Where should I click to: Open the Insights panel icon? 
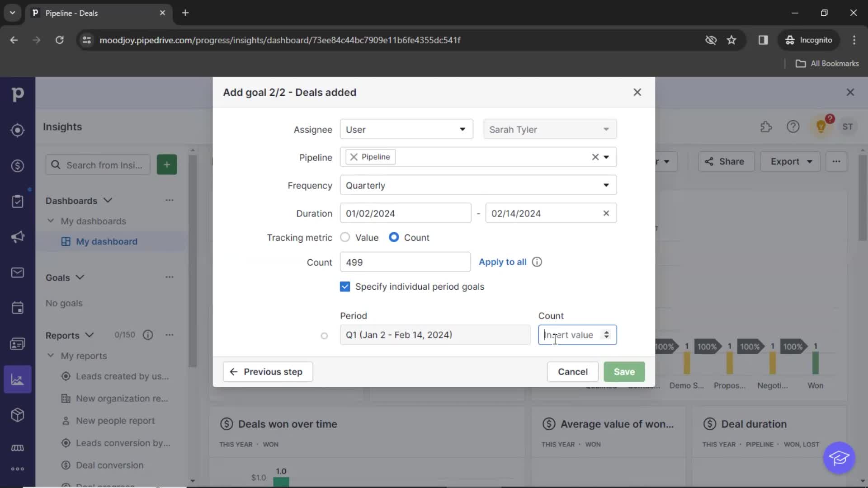(x=18, y=380)
